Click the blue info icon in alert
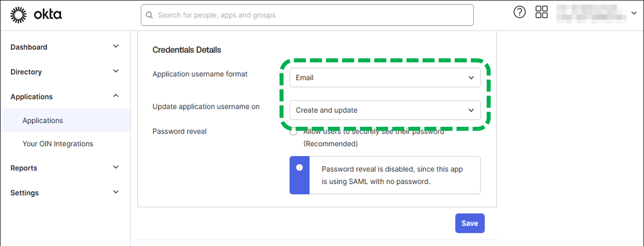This screenshot has width=644, height=246. click(300, 168)
